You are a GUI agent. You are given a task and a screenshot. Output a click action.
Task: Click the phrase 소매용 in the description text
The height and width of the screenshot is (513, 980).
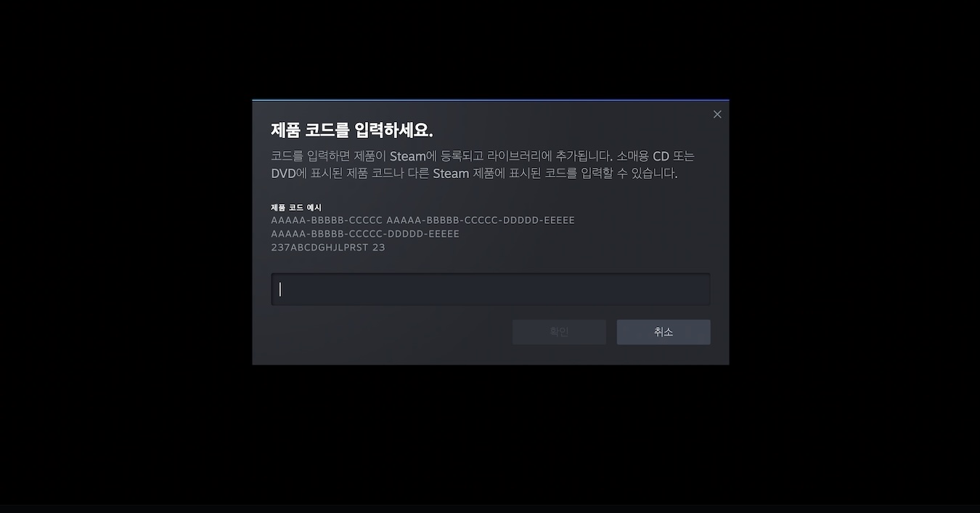pyautogui.click(x=633, y=156)
